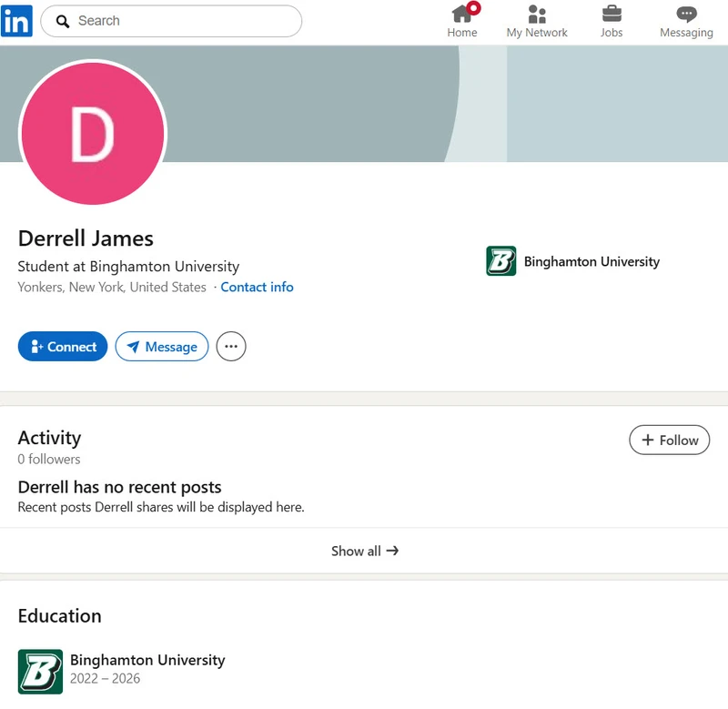
Task: Follow Derrell via the Follow button
Action: (x=670, y=440)
